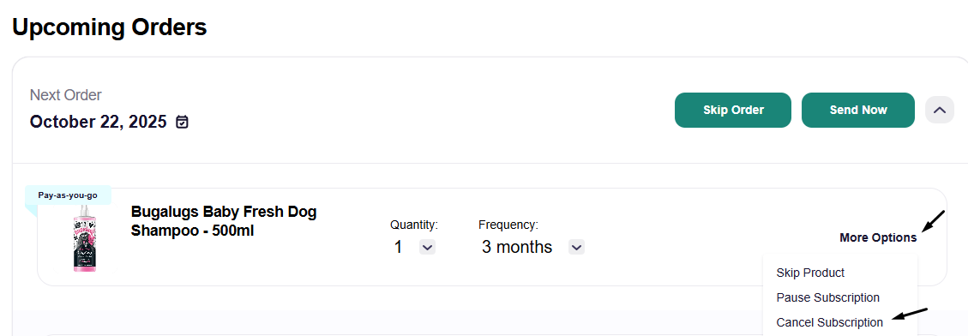Click the Next Order label
The width and height of the screenshot is (980, 336).
click(x=66, y=95)
